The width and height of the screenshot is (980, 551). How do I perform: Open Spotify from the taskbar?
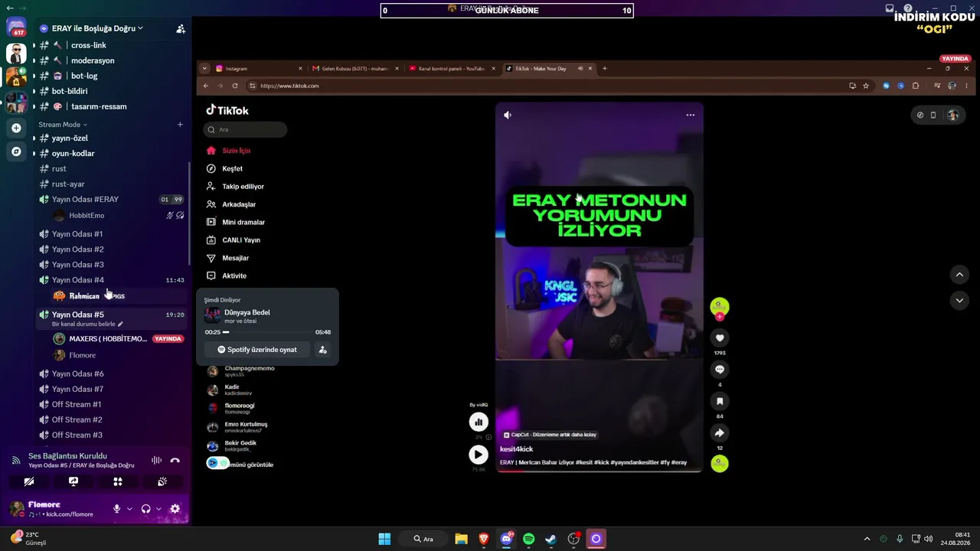[x=528, y=539]
